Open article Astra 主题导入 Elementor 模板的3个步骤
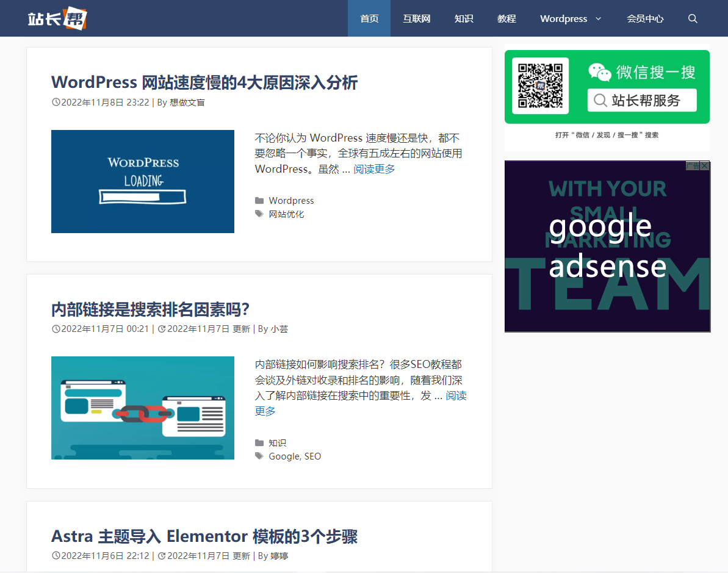728x573 pixels. point(204,536)
